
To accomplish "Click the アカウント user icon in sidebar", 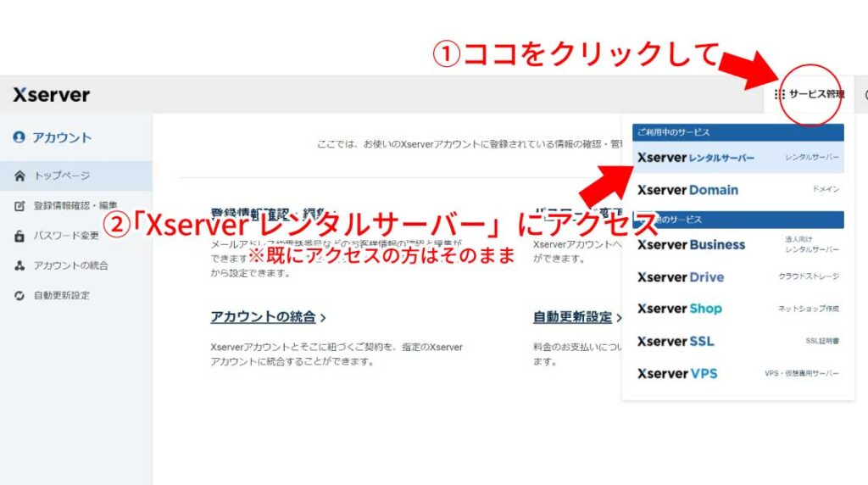I will pyautogui.click(x=19, y=137).
